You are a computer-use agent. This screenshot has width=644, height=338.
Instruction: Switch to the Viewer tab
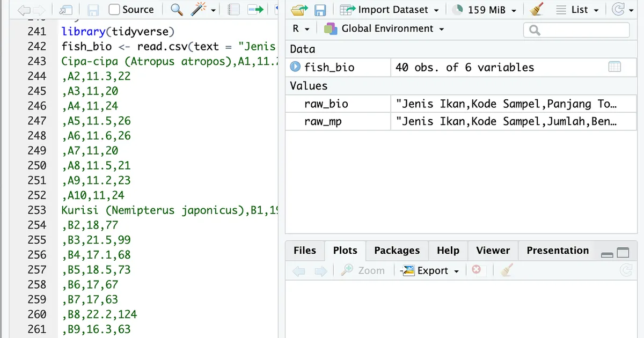click(493, 251)
